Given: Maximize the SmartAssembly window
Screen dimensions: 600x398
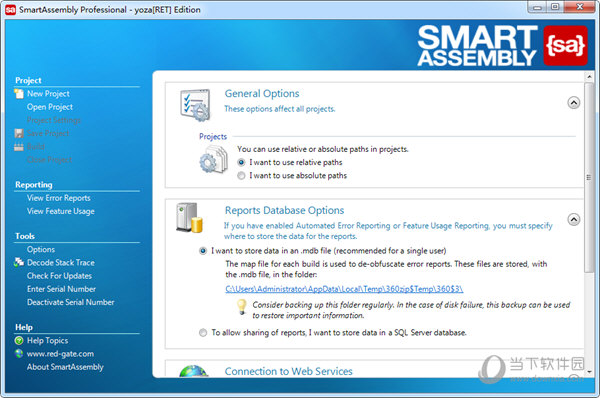Looking at the screenshot, I should [555, 7].
